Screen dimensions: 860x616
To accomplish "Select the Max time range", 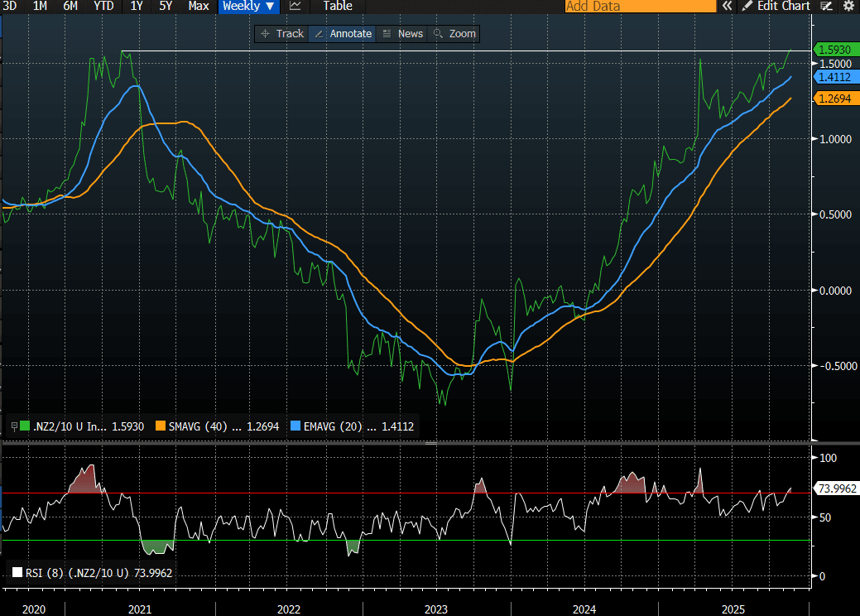I will pyautogui.click(x=199, y=6).
